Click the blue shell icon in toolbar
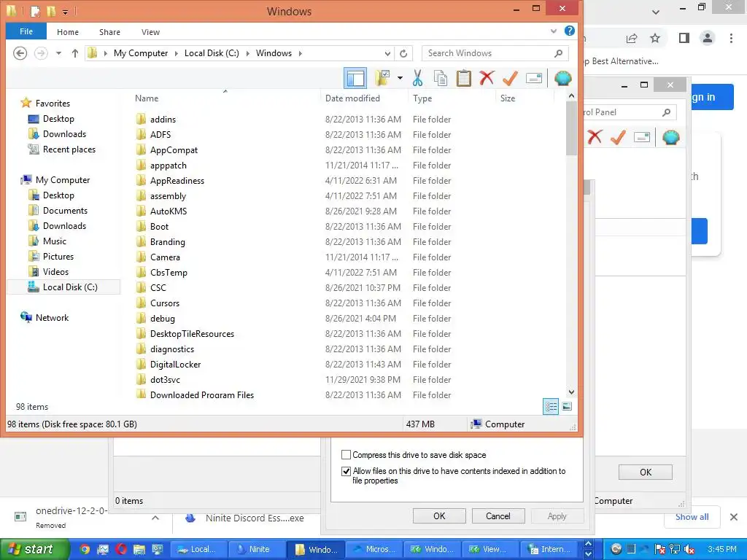Image resolution: width=747 pixels, height=560 pixels. pyautogui.click(x=562, y=78)
